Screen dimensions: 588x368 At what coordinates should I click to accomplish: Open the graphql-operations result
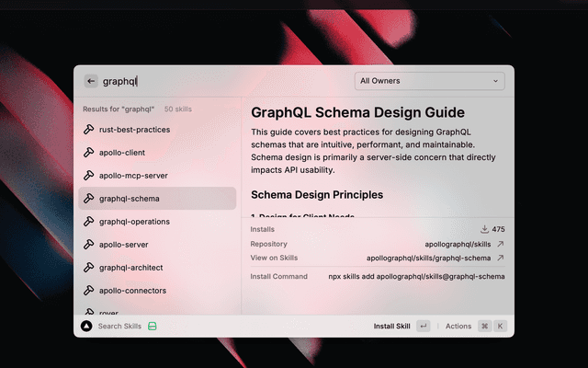point(134,222)
